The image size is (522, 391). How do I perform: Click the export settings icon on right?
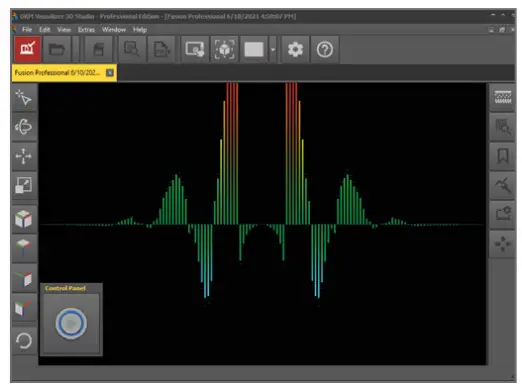(x=503, y=214)
